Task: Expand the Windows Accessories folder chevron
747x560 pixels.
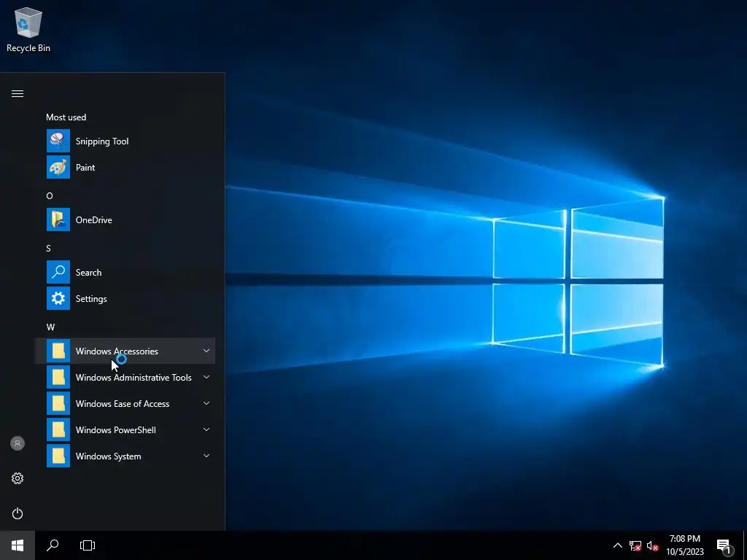Action: click(206, 351)
